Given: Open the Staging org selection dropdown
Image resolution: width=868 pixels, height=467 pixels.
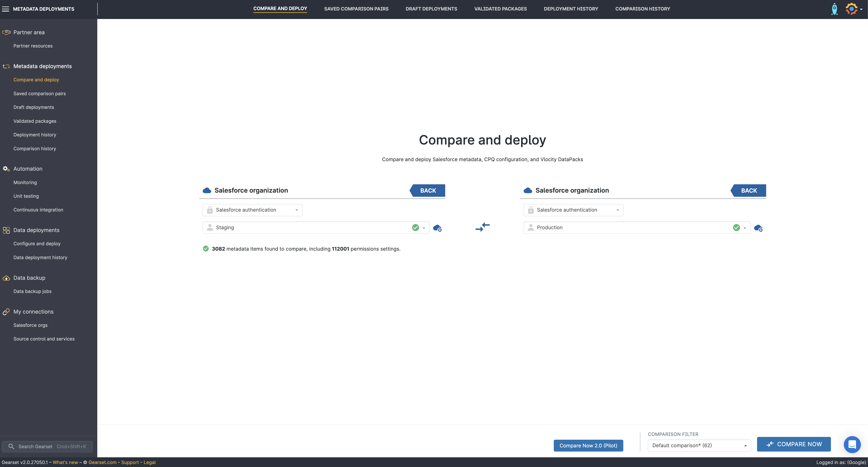Looking at the screenshot, I should pos(424,228).
